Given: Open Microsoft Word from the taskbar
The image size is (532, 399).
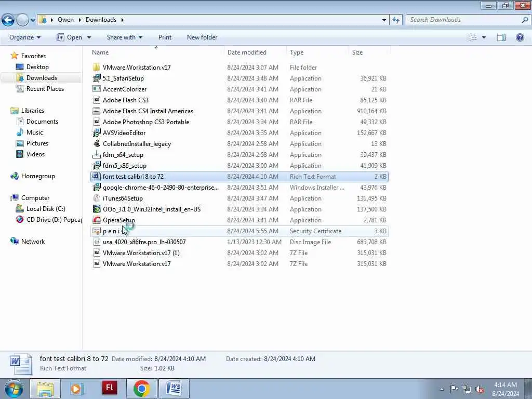Looking at the screenshot, I should coord(174,389).
